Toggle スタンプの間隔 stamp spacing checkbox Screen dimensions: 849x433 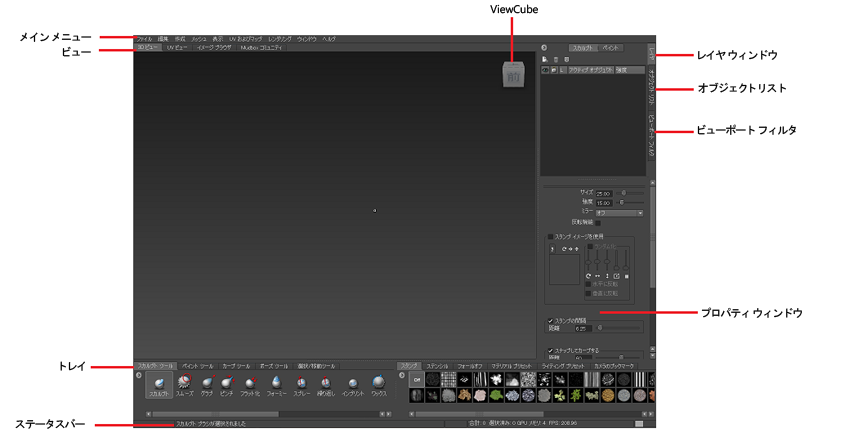click(551, 321)
